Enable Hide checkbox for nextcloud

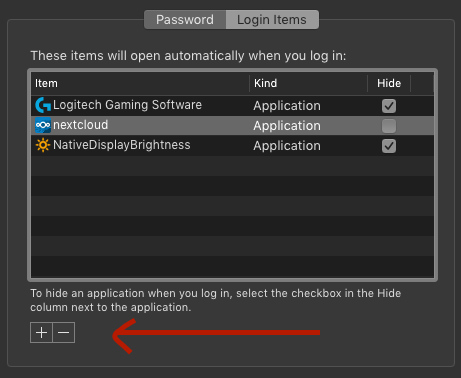(389, 126)
